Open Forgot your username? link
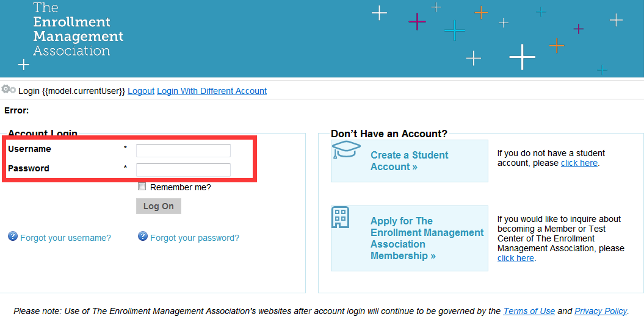The width and height of the screenshot is (644, 325). [x=66, y=238]
